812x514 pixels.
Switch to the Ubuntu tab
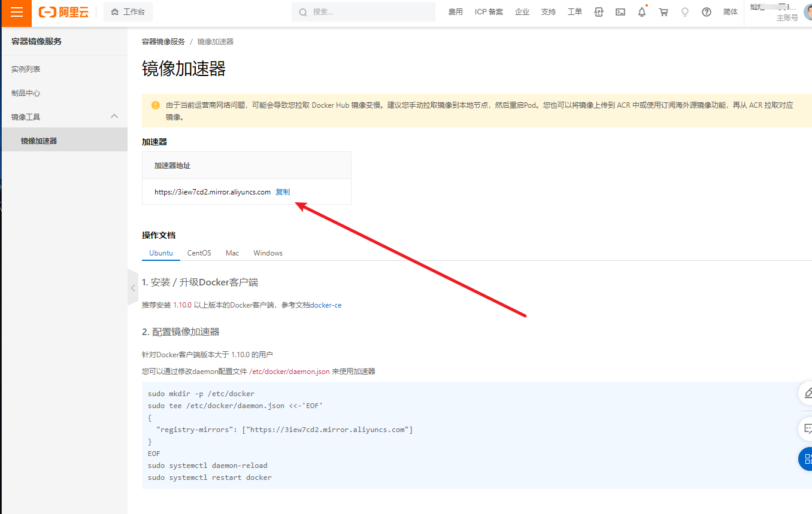[x=161, y=253]
